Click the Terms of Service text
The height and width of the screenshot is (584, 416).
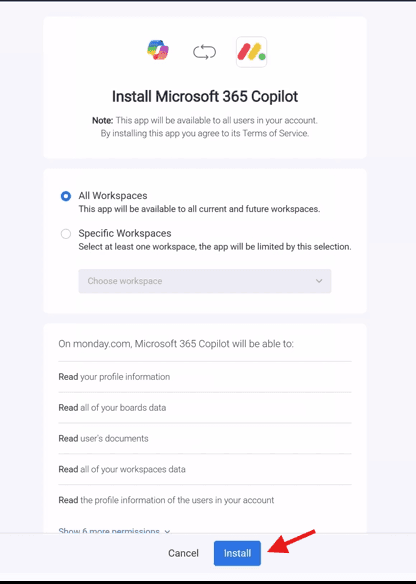pyautogui.click(x=276, y=133)
